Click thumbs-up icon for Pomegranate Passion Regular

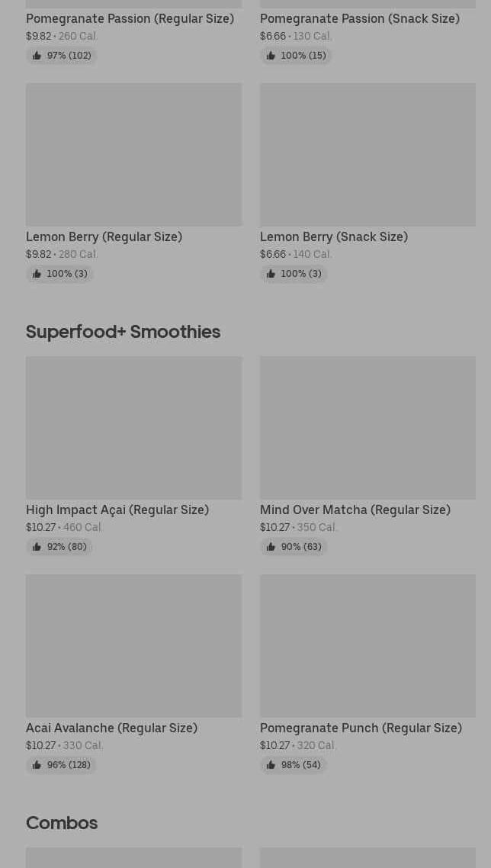pos(37,56)
